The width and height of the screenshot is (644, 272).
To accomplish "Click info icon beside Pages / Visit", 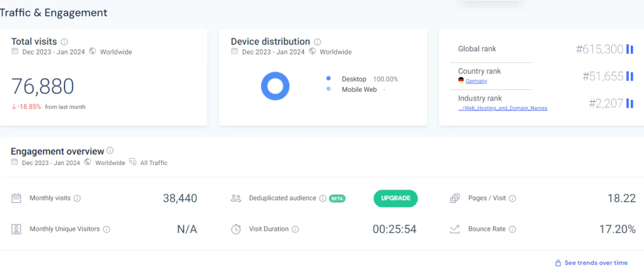I will coord(513,199).
